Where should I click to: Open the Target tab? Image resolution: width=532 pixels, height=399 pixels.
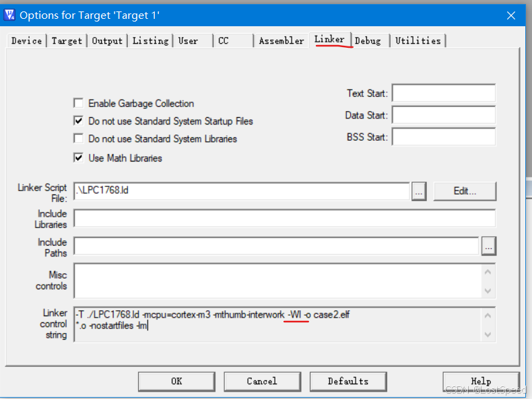click(67, 40)
